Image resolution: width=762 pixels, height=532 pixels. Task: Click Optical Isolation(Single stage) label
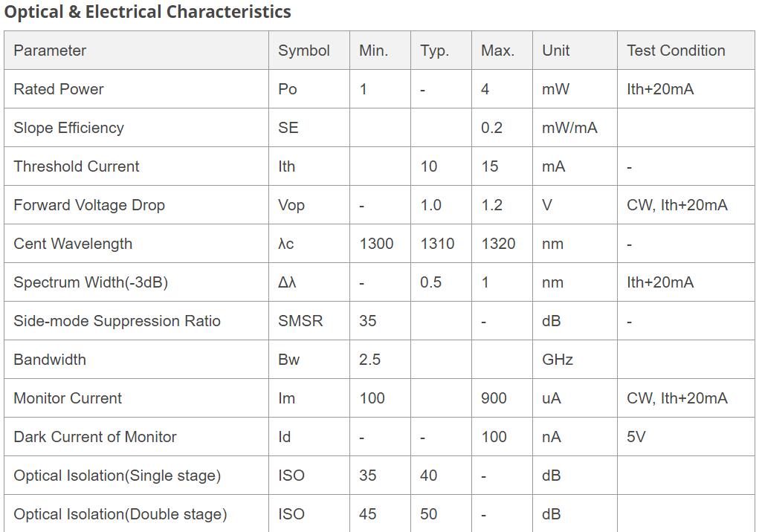pos(117,475)
